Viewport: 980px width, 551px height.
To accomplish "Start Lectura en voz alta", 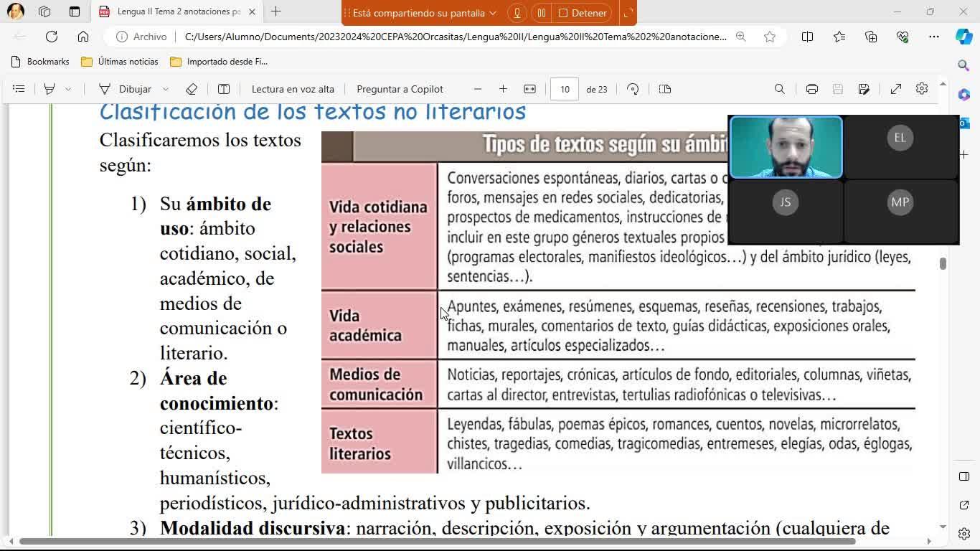I will (293, 89).
